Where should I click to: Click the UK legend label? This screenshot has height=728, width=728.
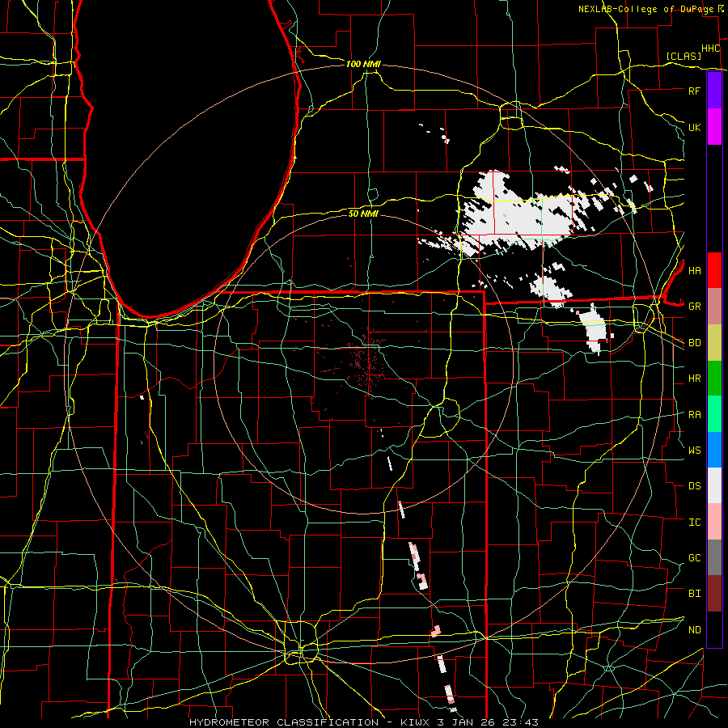pos(694,127)
